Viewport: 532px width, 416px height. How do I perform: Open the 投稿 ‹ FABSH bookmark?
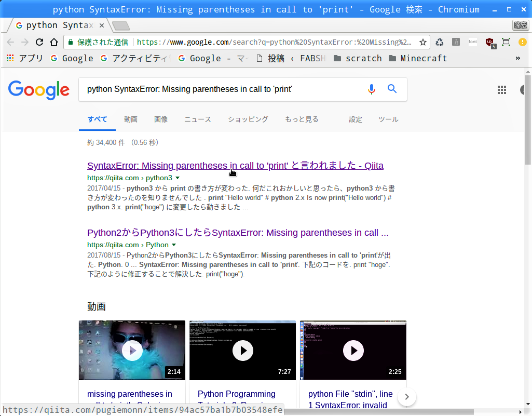tap(291, 58)
